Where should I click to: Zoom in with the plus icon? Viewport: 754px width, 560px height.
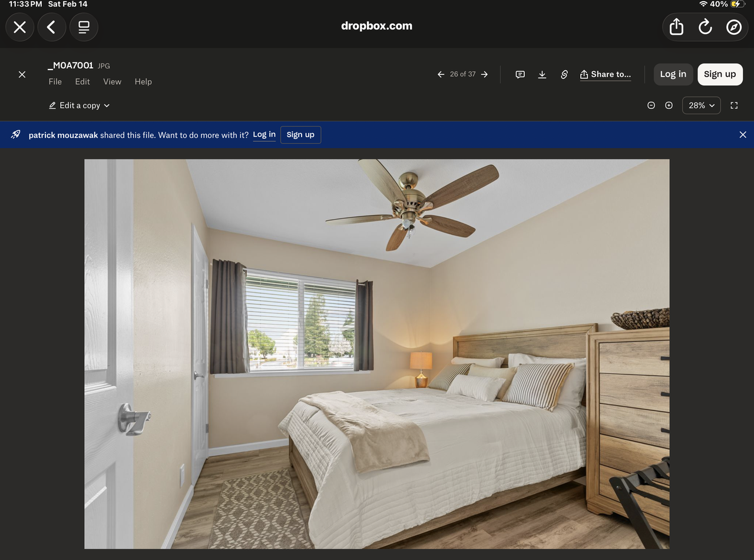[669, 105]
